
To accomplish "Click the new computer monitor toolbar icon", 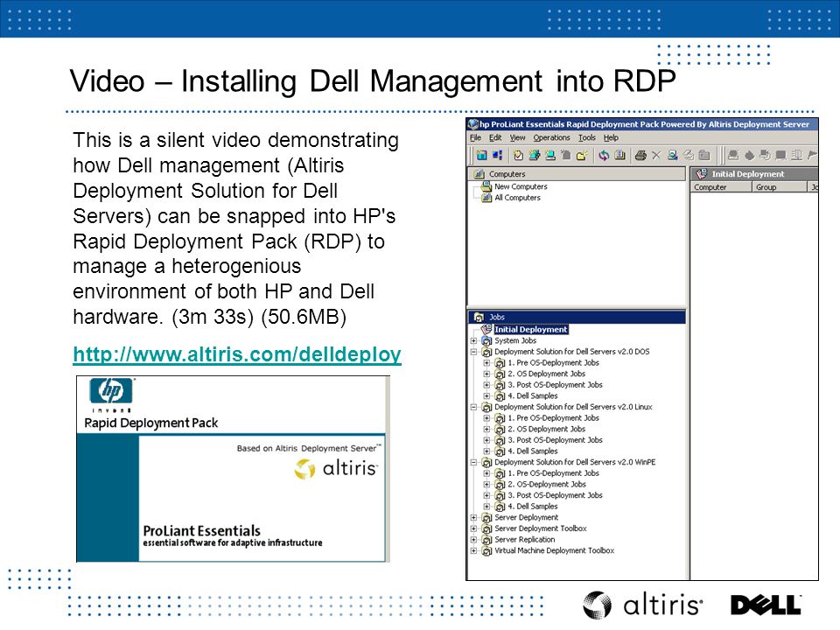I will coord(550,156).
